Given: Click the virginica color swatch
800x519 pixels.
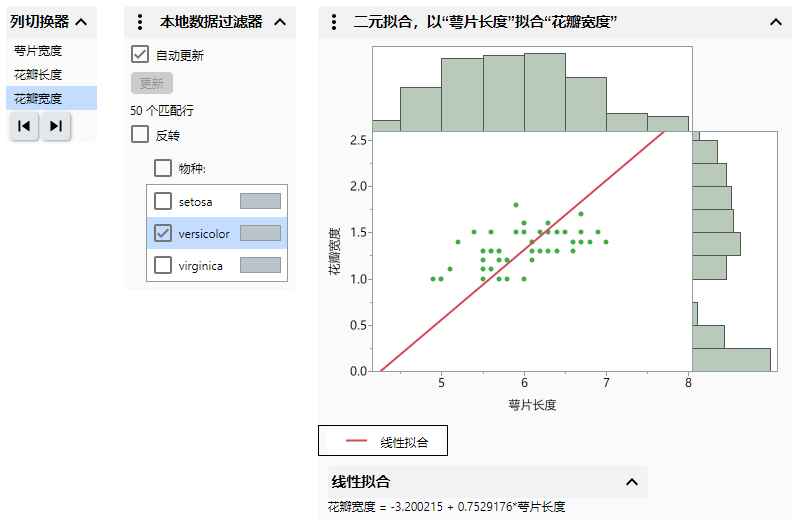Looking at the screenshot, I should (260, 265).
